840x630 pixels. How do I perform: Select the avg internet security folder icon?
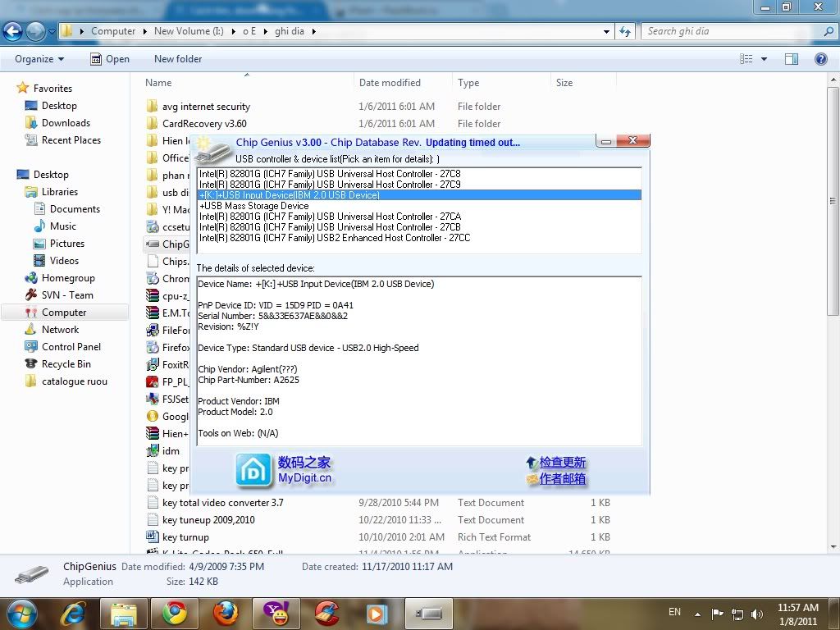(152, 106)
